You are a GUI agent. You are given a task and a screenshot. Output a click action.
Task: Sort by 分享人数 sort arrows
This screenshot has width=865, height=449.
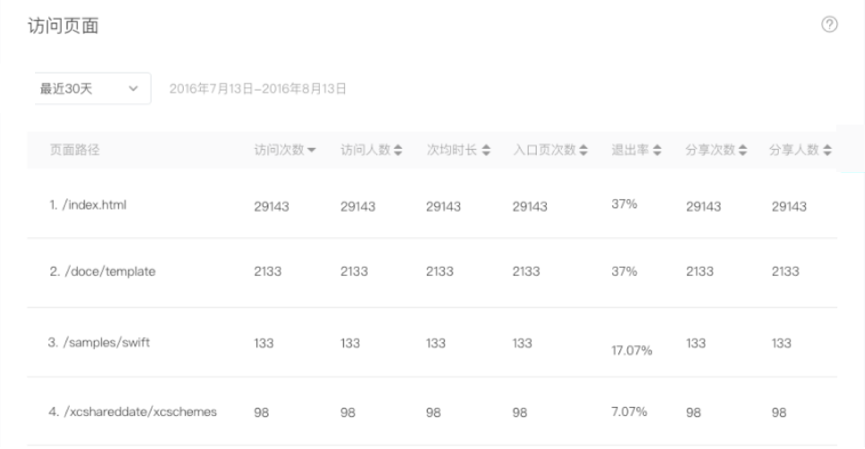827,150
